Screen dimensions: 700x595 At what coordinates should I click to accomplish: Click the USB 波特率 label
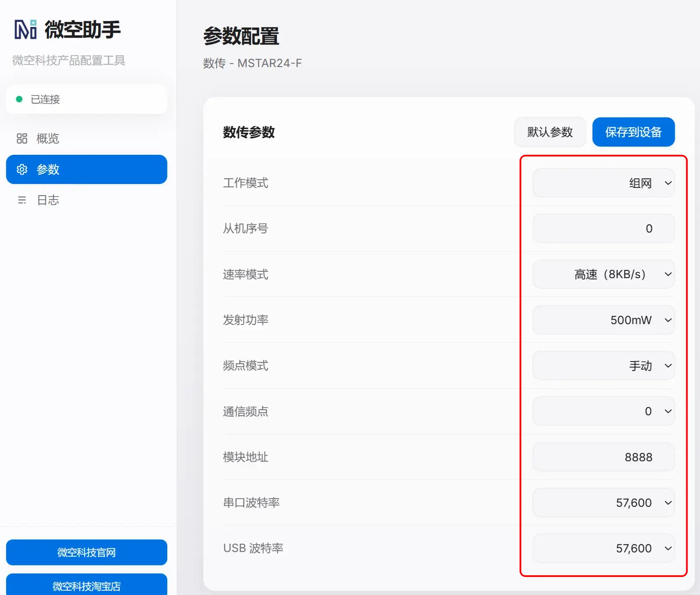pyautogui.click(x=253, y=548)
